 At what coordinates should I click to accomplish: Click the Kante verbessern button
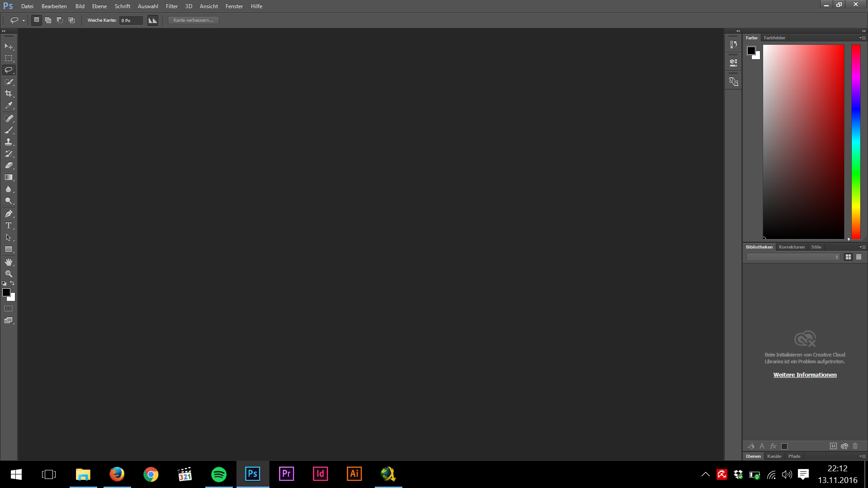[x=193, y=20]
